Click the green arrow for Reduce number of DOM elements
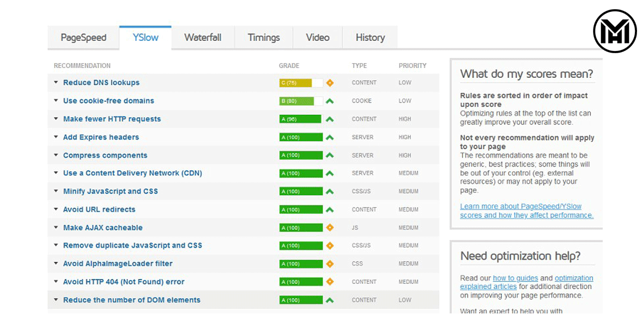 (x=330, y=300)
